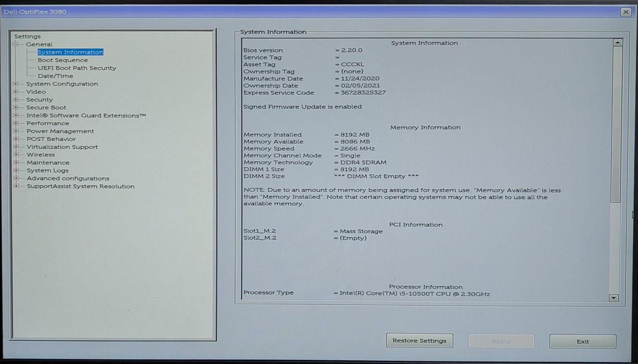
Task: Select System Information in the tree
Action: (70, 52)
